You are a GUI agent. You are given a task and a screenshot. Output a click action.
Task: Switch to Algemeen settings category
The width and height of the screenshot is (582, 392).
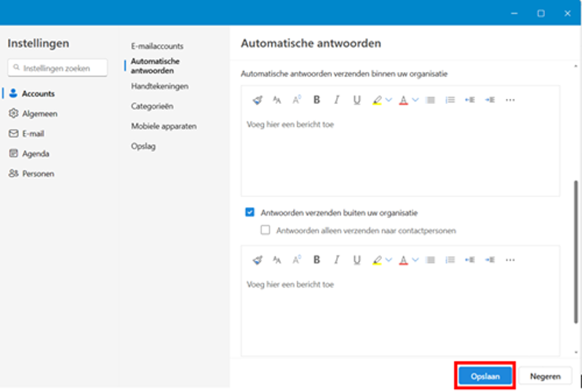tap(39, 113)
